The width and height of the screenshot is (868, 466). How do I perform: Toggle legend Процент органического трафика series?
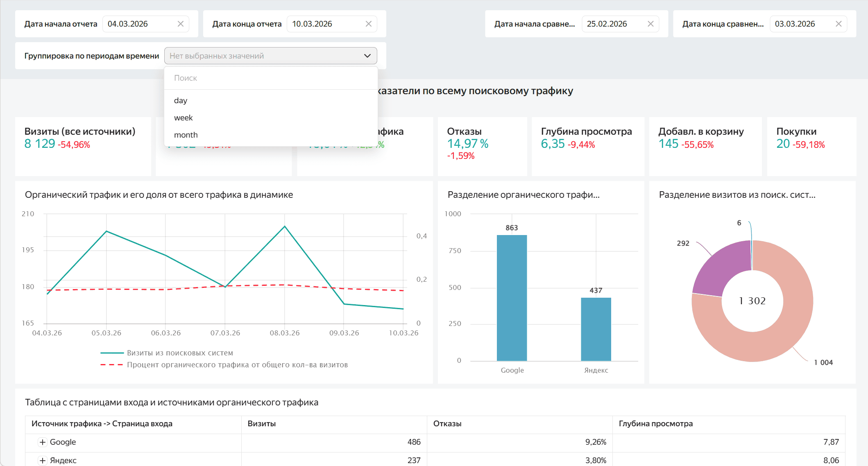coord(237,364)
